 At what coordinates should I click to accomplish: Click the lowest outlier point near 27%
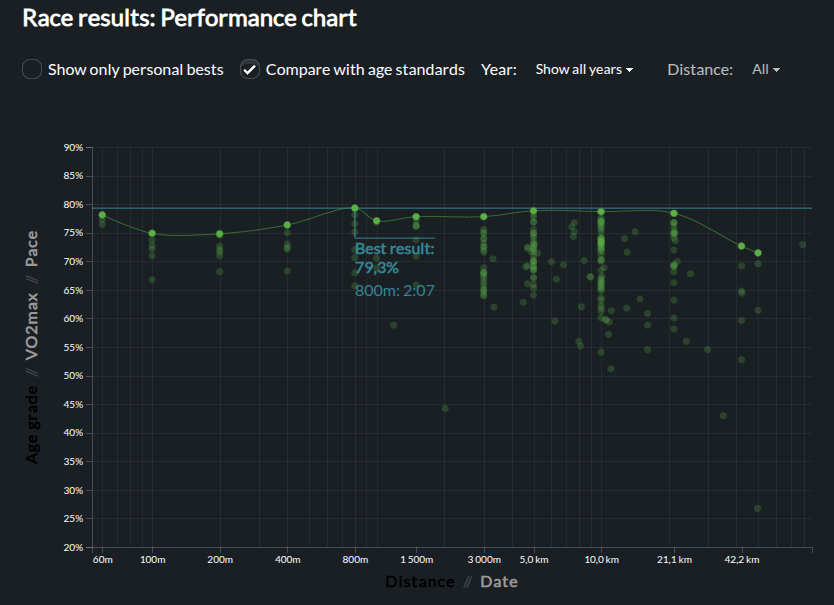click(x=757, y=508)
